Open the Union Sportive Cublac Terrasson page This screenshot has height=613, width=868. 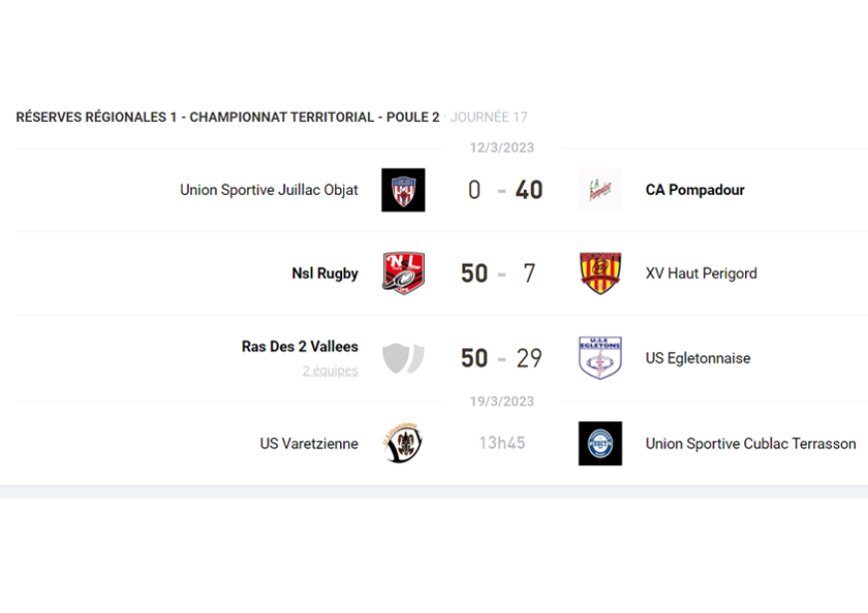point(750,443)
